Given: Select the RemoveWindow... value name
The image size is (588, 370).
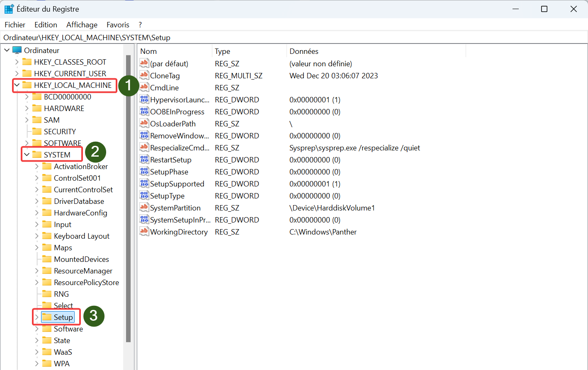Looking at the screenshot, I should click(x=180, y=135).
